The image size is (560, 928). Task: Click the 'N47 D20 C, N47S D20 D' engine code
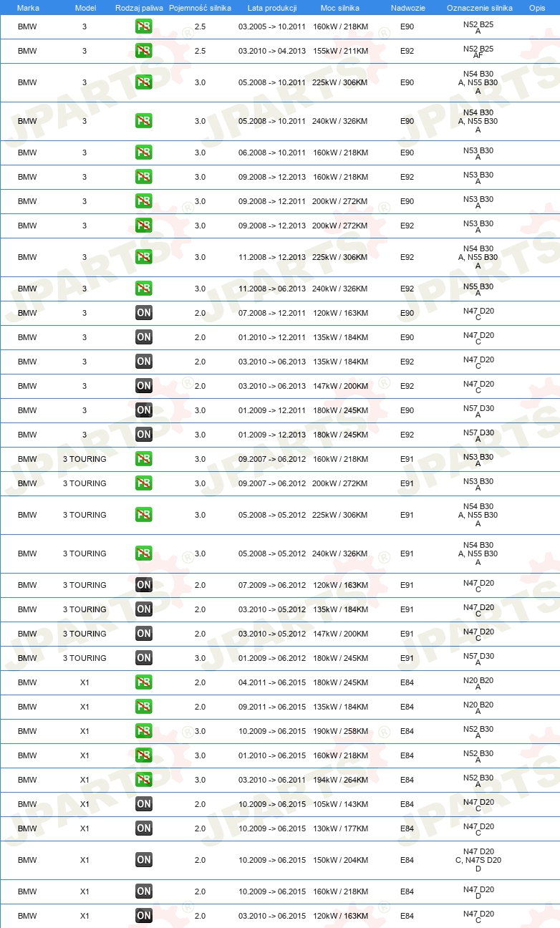pyautogui.click(x=478, y=860)
